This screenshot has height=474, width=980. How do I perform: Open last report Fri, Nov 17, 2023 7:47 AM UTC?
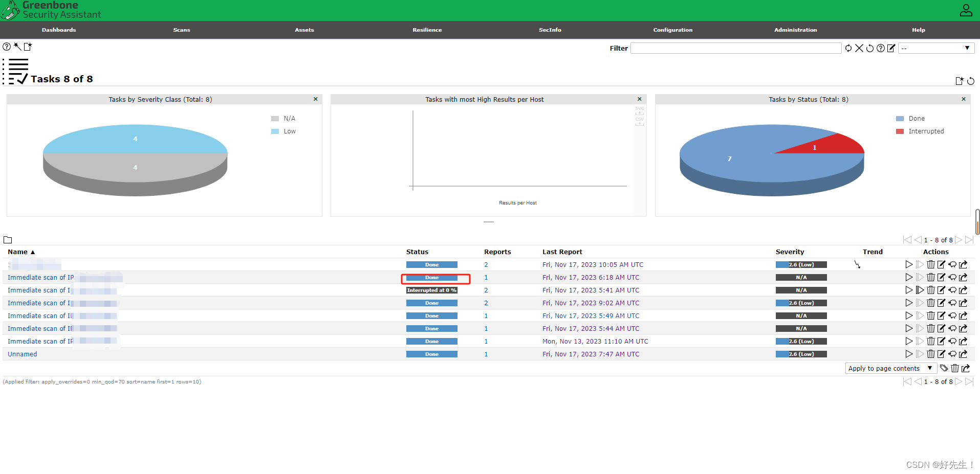point(591,354)
